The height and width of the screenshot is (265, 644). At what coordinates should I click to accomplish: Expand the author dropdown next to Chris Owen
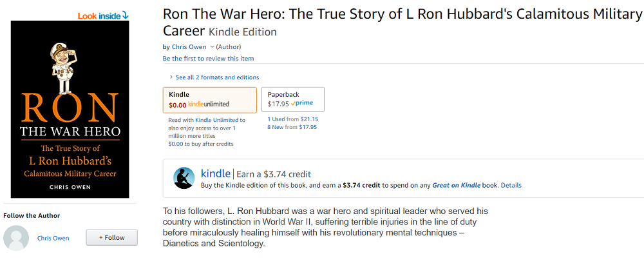(212, 47)
